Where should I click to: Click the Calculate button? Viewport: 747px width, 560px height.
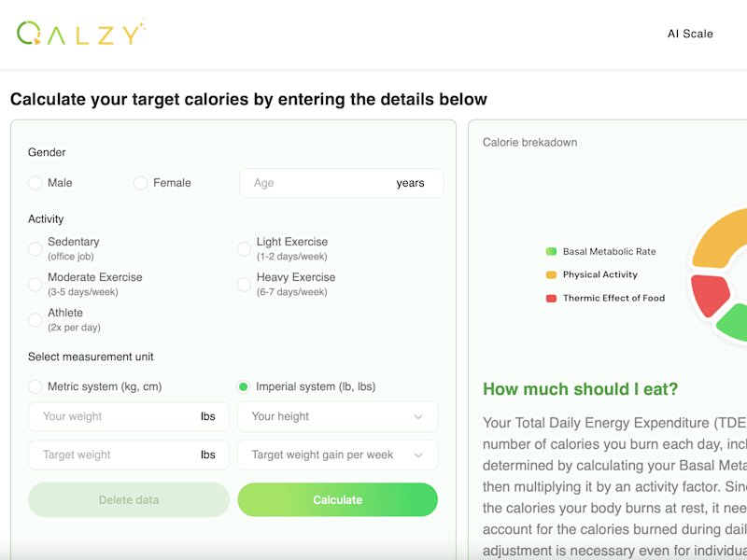pos(337,499)
